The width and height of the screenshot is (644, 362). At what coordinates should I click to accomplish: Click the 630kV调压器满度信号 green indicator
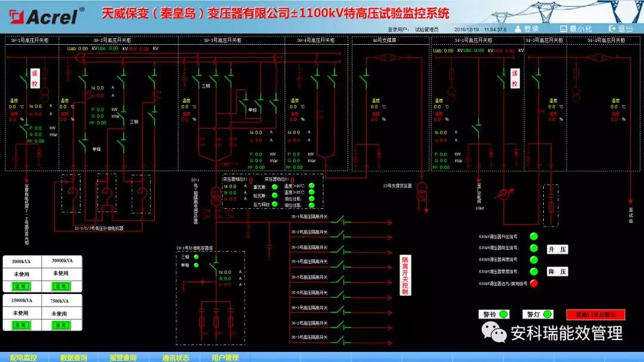(x=534, y=259)
